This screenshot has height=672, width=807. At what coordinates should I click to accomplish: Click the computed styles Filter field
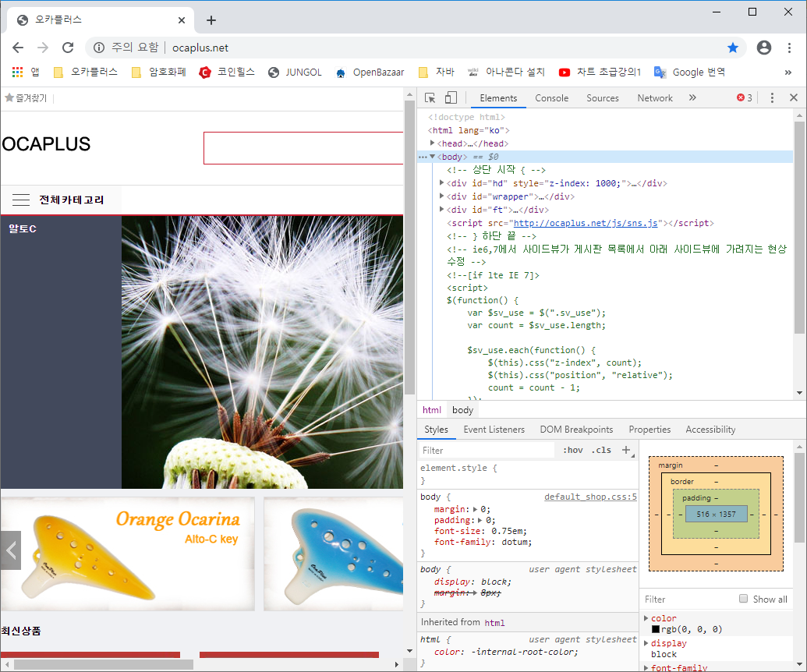click(687, 599)
